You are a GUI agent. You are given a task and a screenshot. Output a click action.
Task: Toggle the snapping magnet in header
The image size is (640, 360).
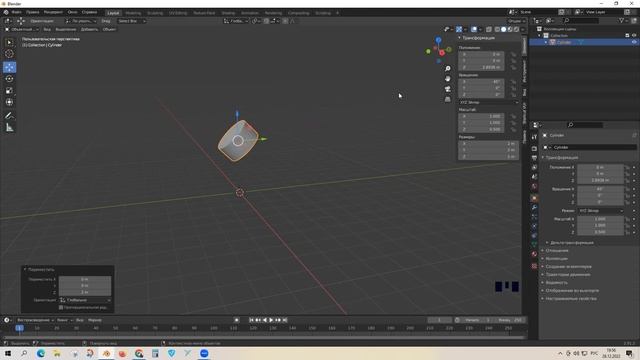pyautogui.click(x=266, y=21)
